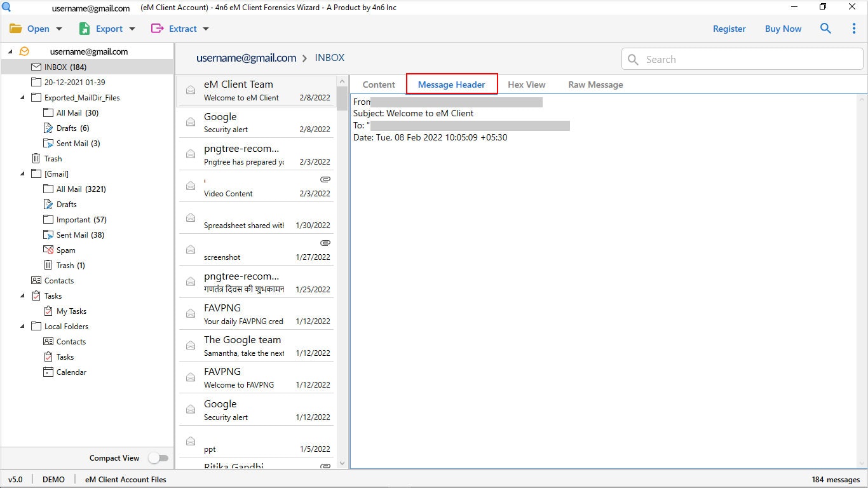This screenshot has width=868, height=488.
Task: Click the message list scroll up arrow
Action: (x=342, y=81)
